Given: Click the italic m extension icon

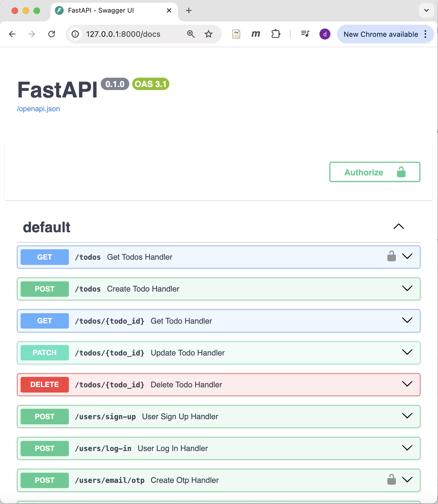Looking at the screenshot, I should [256, 34].
